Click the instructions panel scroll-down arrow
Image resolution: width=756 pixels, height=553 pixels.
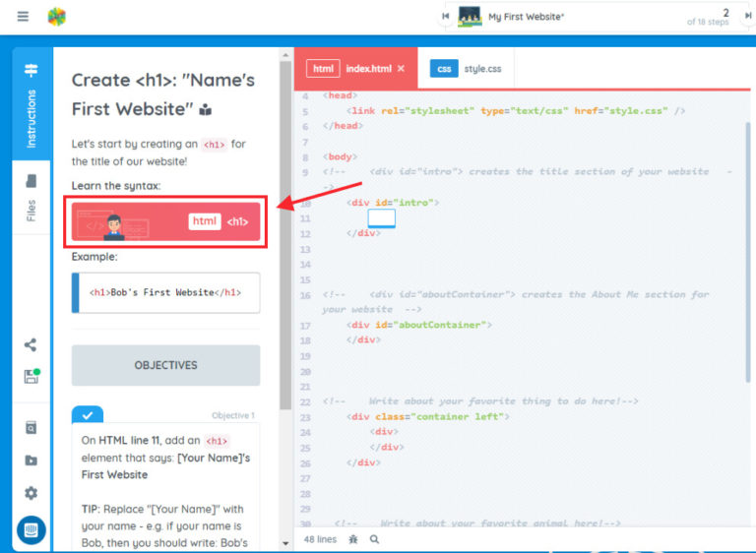pyautogui.click(x=286, y=542)
